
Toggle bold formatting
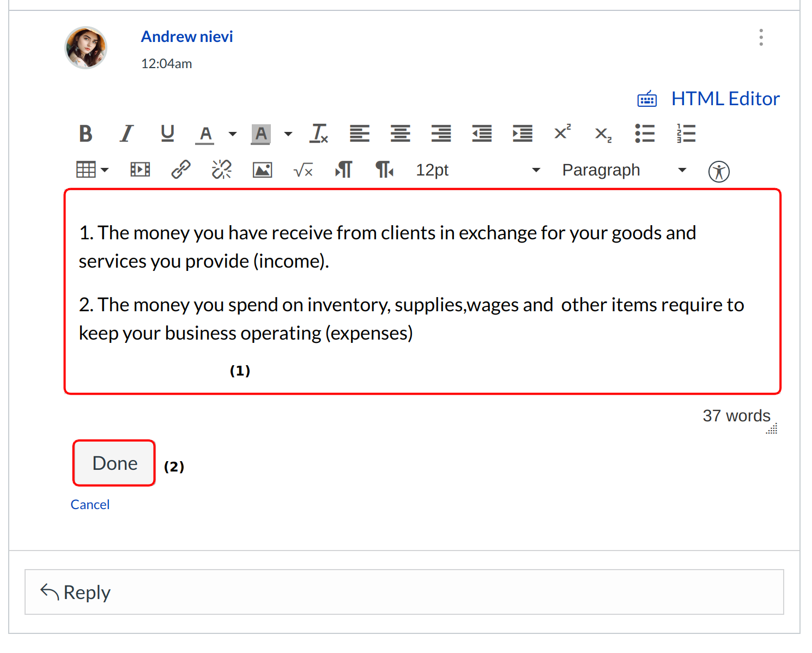click(x=86, y=134)
